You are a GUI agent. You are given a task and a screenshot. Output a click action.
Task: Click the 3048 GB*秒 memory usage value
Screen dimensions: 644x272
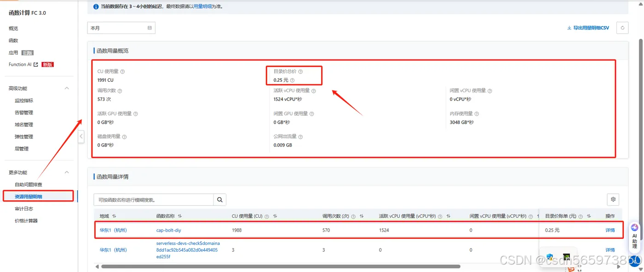(462, 122)
